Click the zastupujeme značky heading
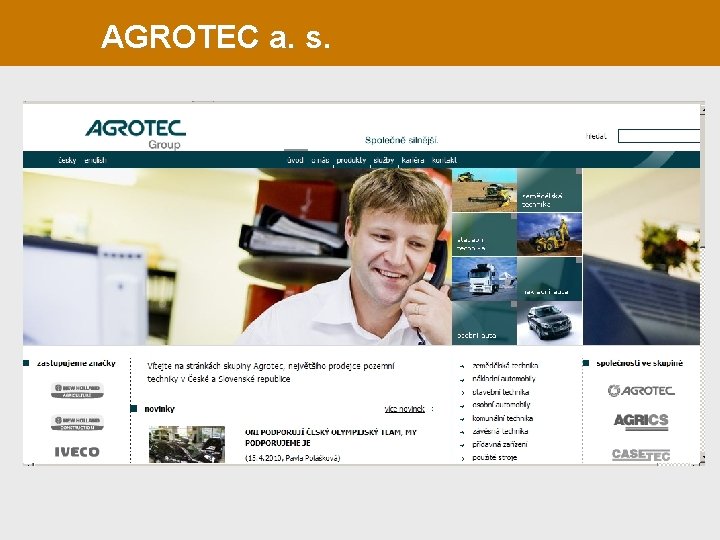This screenshot has width=720, height=540. pos(76,363)
